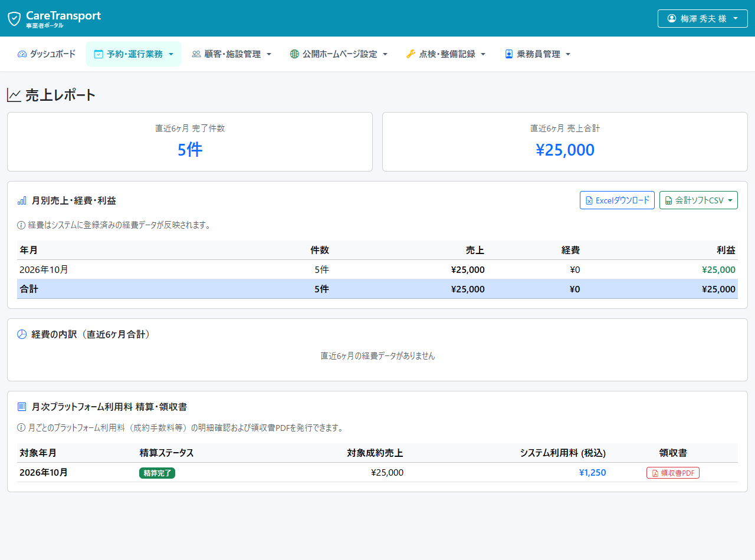Open the 乗務員管理 menu
This screenshot has width=755, height=560.
click(x=538, y=54)
